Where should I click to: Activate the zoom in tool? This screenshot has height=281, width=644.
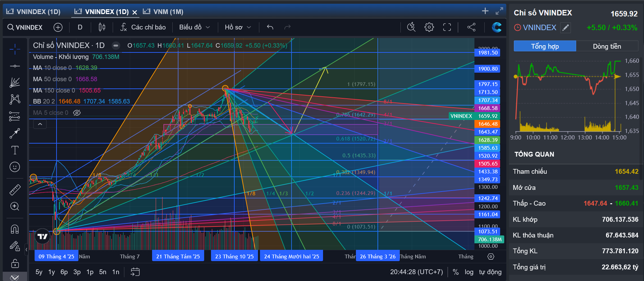point(15,206)
